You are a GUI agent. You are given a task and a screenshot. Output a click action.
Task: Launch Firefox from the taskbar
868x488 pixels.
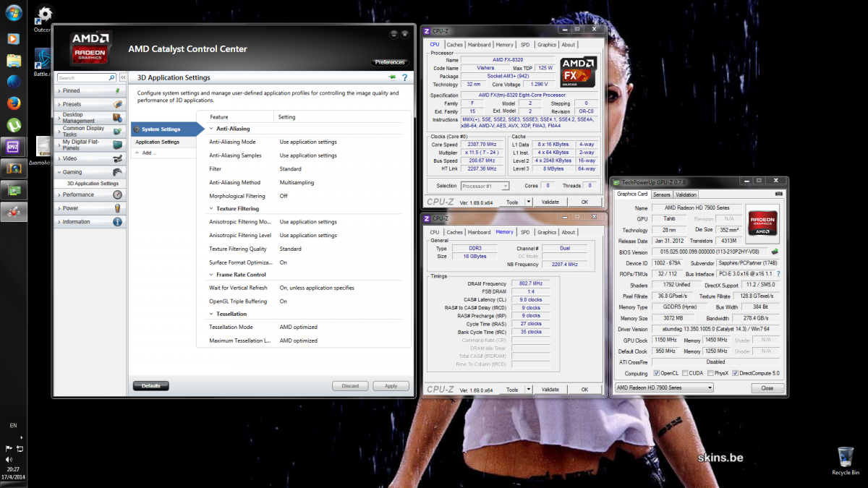(13, 103)
